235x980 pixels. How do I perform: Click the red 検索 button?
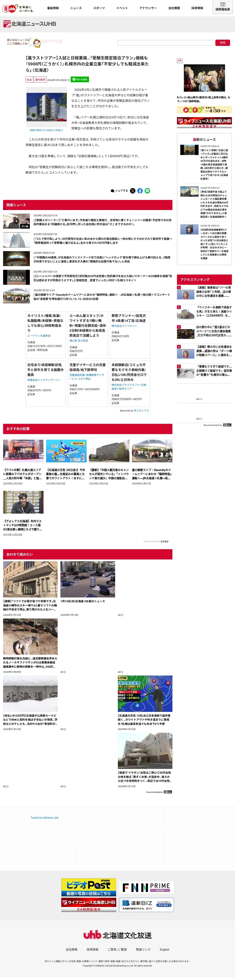222,43
